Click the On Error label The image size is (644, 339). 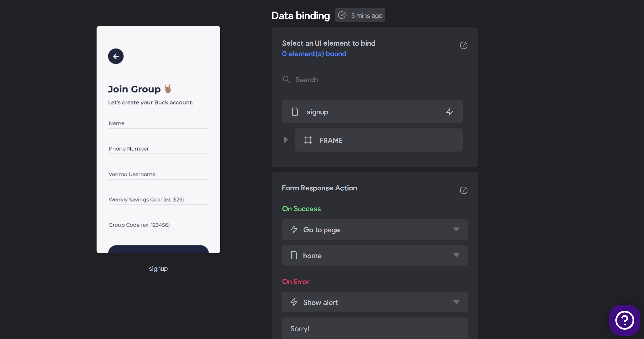coord(296,282)
